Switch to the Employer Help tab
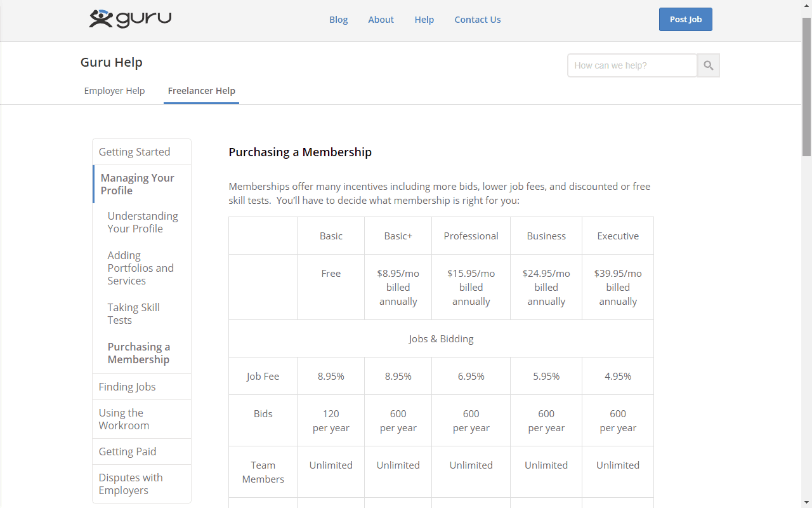Image resolution: width=812 pixels, height=508 pixels. tap(114, 91)
